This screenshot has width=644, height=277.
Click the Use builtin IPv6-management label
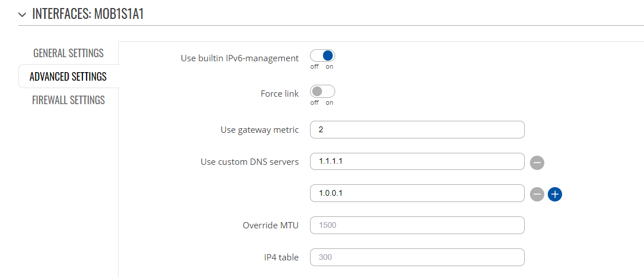coord(239,58)
